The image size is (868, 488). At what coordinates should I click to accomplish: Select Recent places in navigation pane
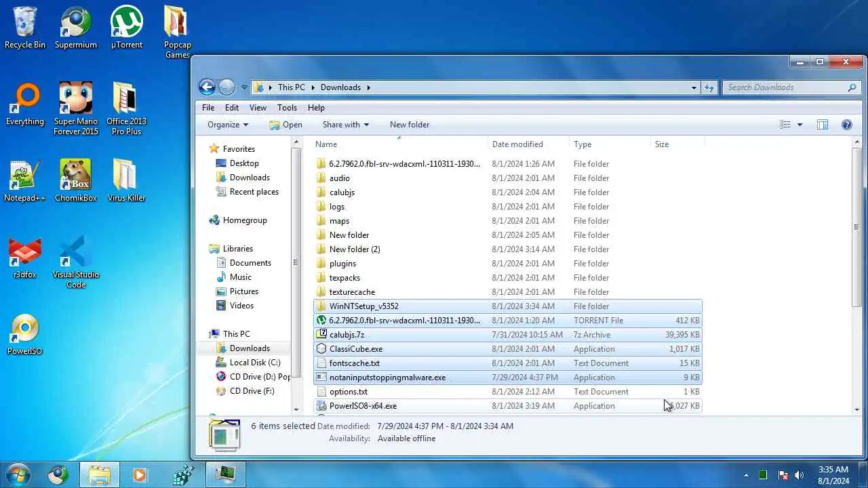point(254,192)
